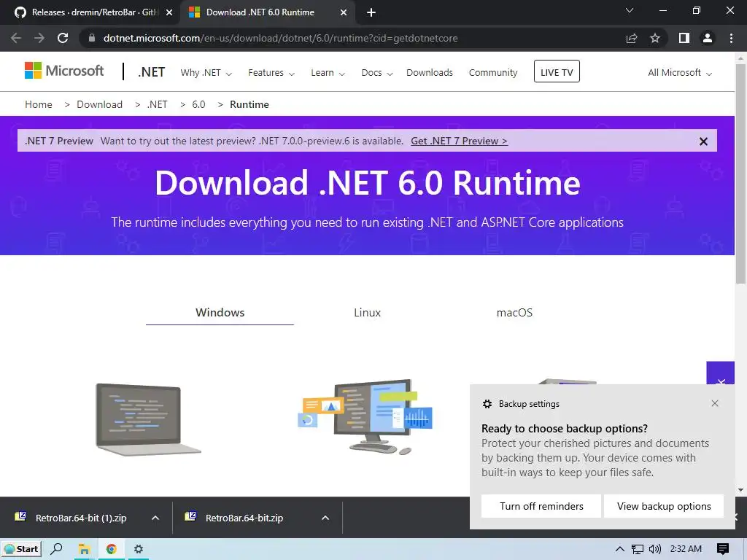Go to Home breadcrumb
The height and width of the screenshot is (560, 747).
(x=39, y=104)
